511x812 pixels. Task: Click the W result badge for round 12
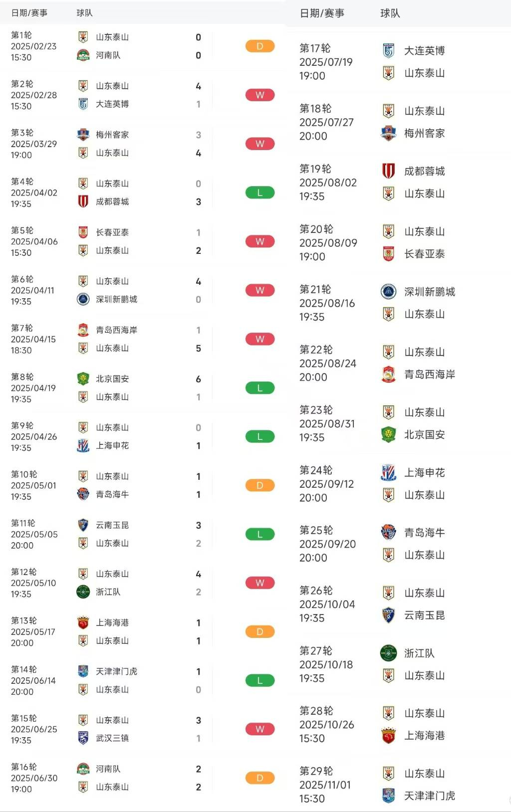259,583
